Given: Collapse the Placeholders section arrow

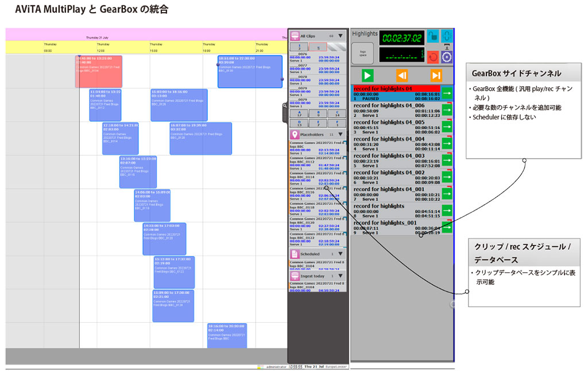Looking at the screenshot, I should 341,134.
